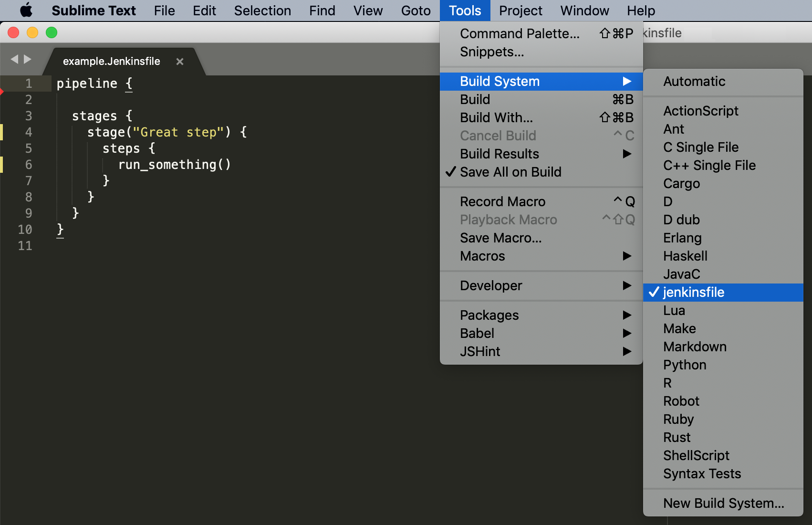
Task: Open the Sublime Text application menu
Action: (x=94, y=10)
